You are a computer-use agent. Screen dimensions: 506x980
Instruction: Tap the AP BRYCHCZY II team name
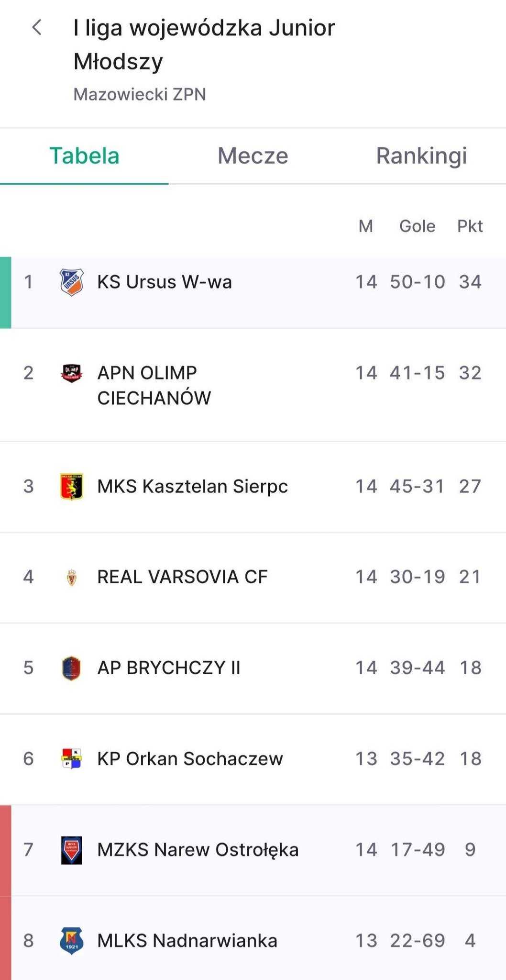tap(168, 668)
